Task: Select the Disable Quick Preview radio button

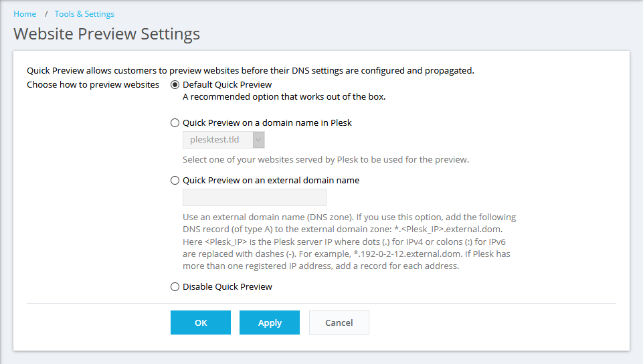Action: click(x=175, y=287)
